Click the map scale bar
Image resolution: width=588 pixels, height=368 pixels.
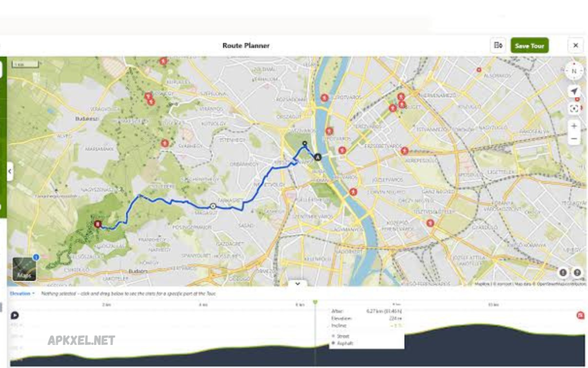pos(25,64)
